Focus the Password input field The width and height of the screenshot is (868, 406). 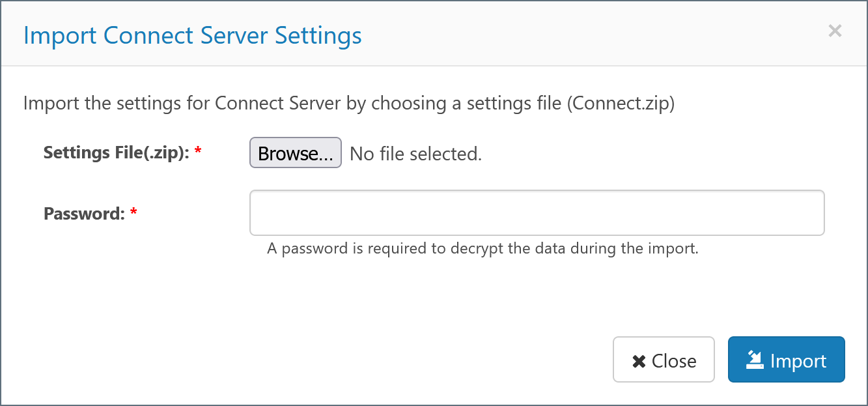tap(537, 212)
